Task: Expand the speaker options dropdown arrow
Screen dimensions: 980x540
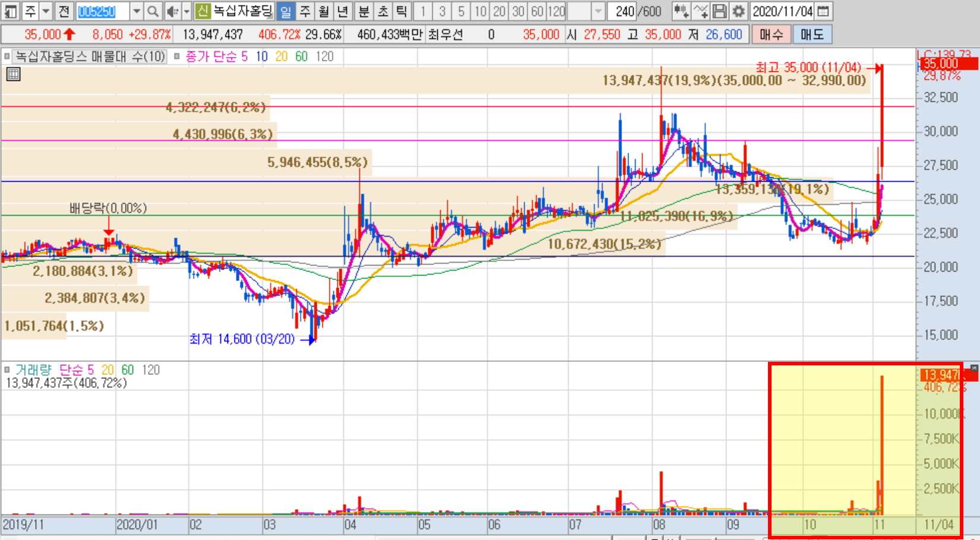Action: click(x=186, y=11)
